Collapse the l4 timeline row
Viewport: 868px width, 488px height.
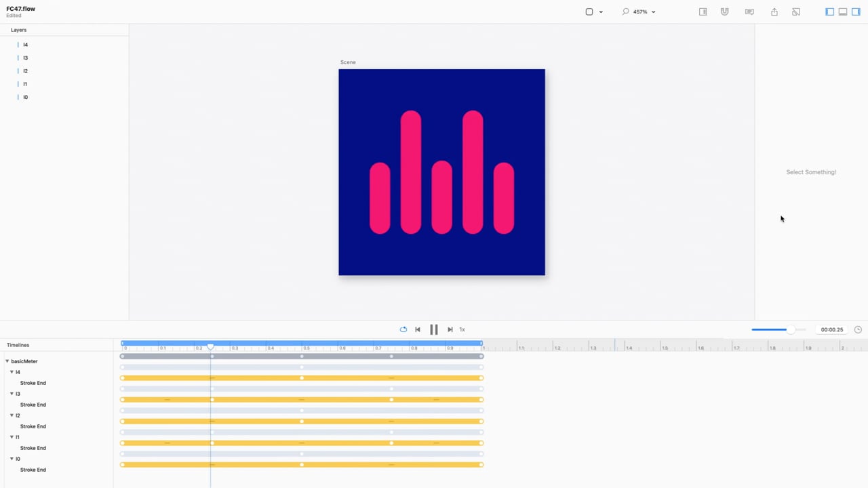[12, 372]
